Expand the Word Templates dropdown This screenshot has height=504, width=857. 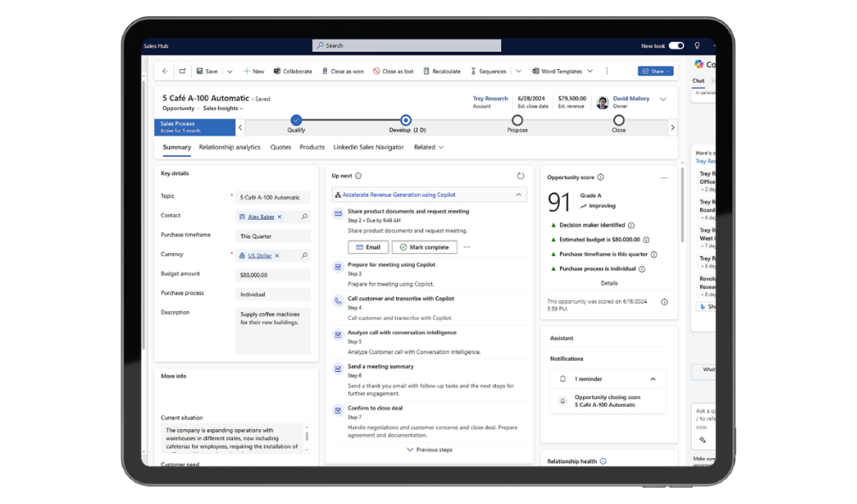point(589,72)
